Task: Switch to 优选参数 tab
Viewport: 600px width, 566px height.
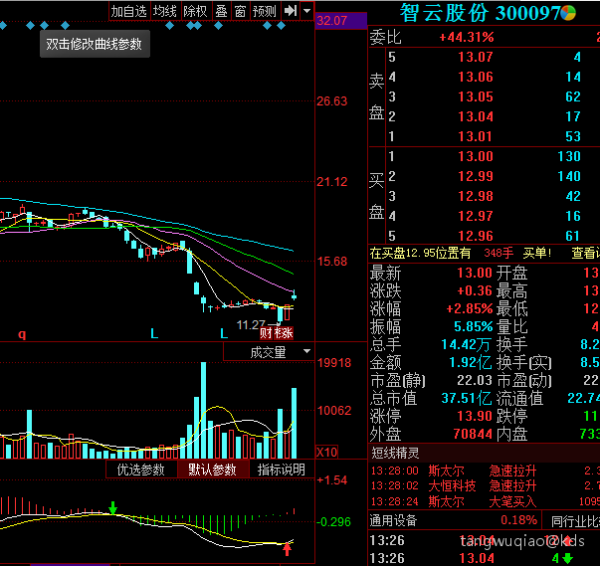Action: (x=140, y=470)
